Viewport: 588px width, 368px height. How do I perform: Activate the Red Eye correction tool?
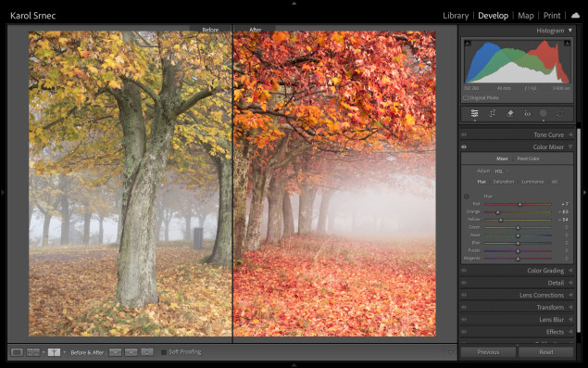[527, 113]
